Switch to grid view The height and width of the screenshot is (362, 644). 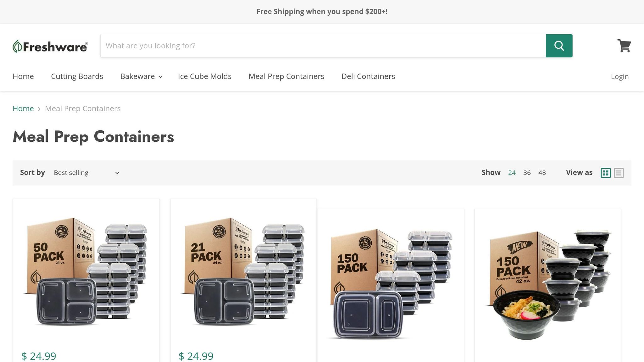(x=605, y=173)
